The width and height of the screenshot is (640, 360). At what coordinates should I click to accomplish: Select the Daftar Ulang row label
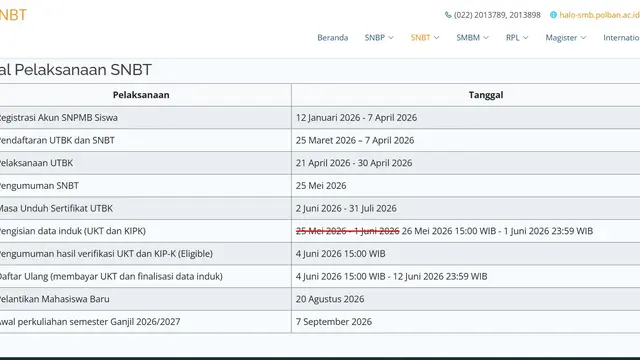click(x=111, y=276)
